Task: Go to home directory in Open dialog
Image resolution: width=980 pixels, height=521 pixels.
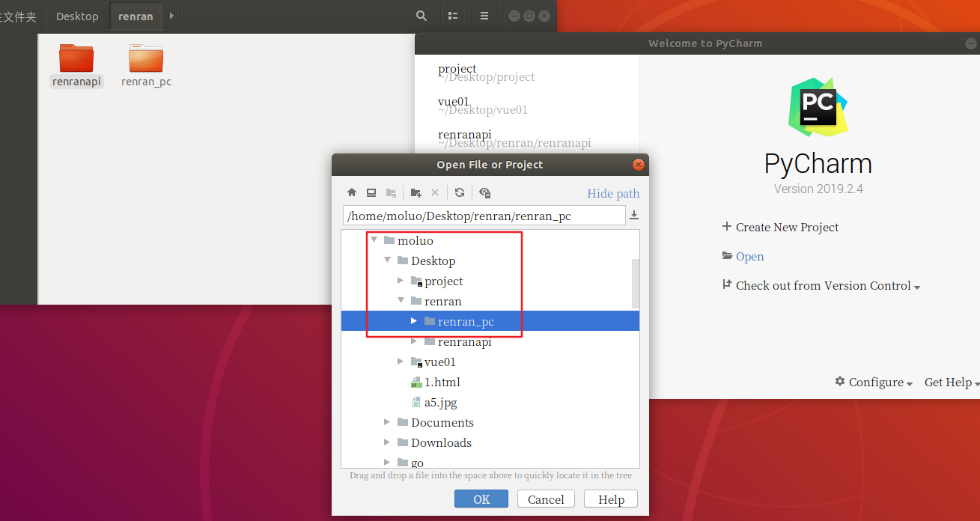Action: pyautogui.click(x=352, y=192)
